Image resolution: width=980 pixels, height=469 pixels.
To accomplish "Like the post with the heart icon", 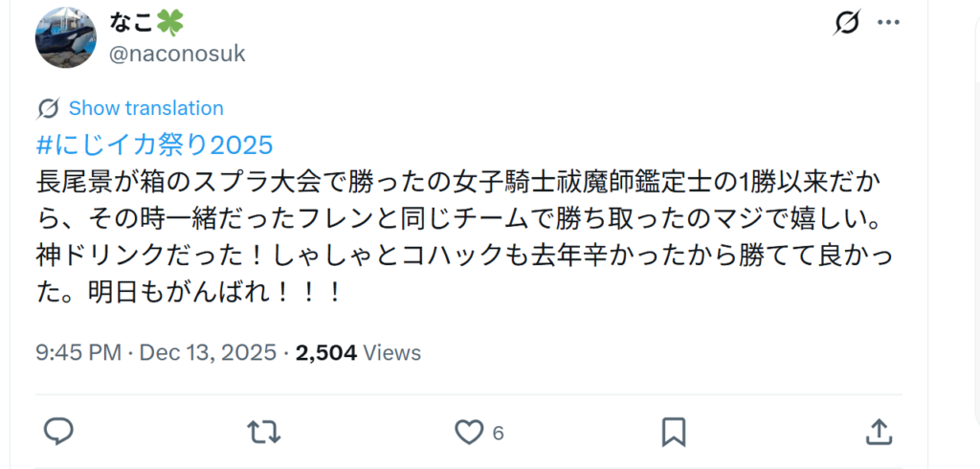I will pyautogui.click(x=468, y=432).
